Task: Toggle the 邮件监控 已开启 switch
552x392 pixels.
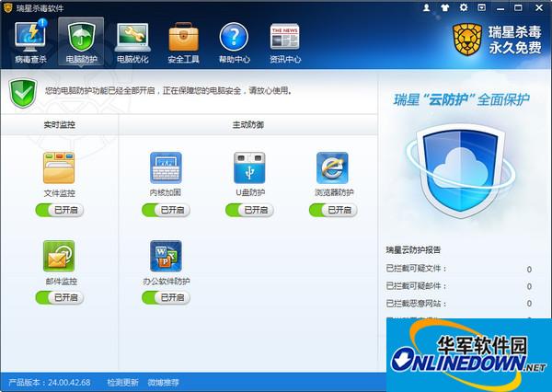Action: click(59, 297)
